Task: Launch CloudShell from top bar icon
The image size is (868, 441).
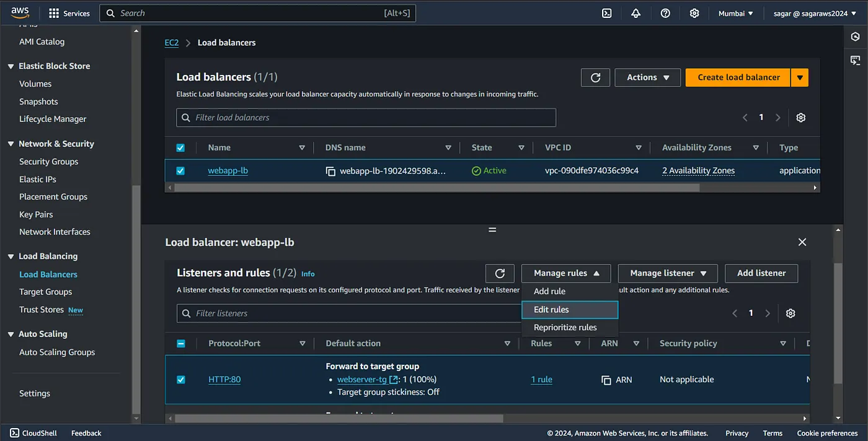Action: click(x=607, y=13)
